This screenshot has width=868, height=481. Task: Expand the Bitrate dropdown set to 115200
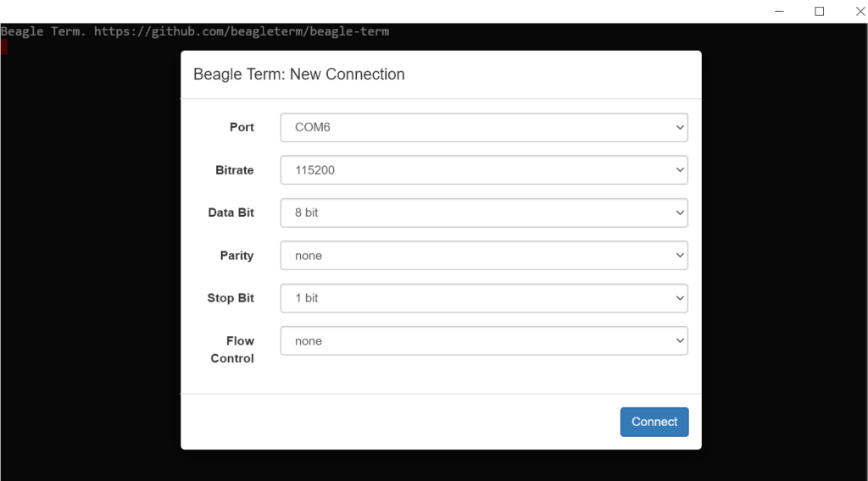483,170
